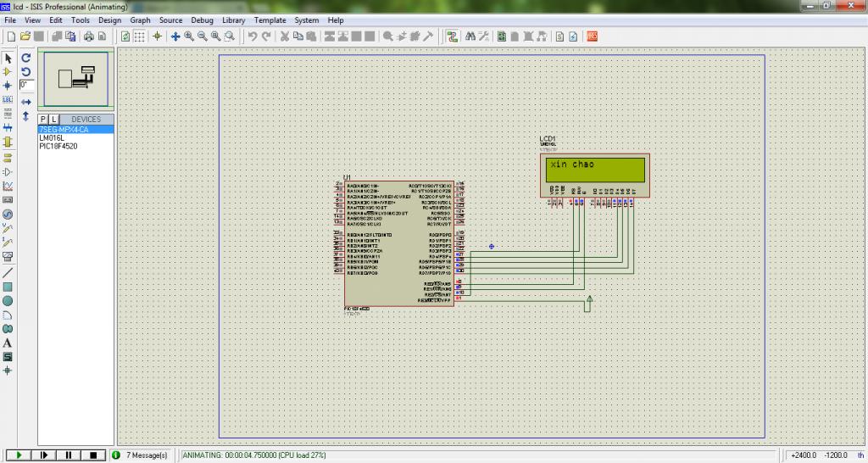Open the Debug menu
Image resolution: width=868 pixels, height=463 pixels.
[x=202, y=20]
